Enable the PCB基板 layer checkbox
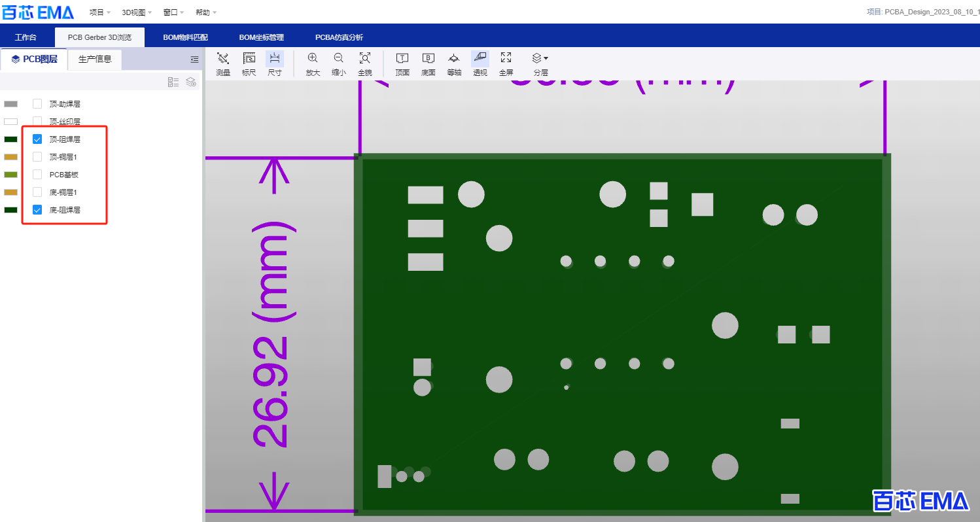Image resolution: width=980 pixels, height=522 pixels. [37, 174]
